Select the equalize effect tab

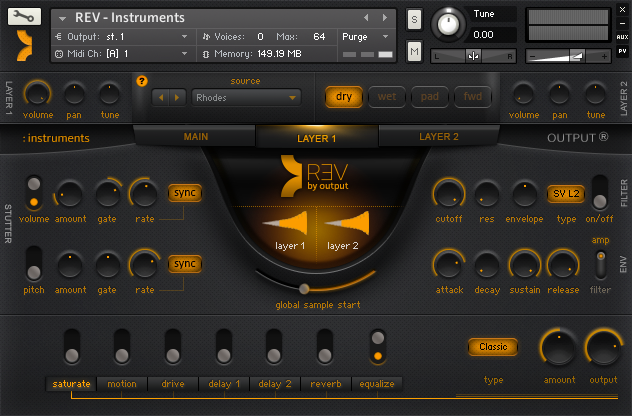377,384
